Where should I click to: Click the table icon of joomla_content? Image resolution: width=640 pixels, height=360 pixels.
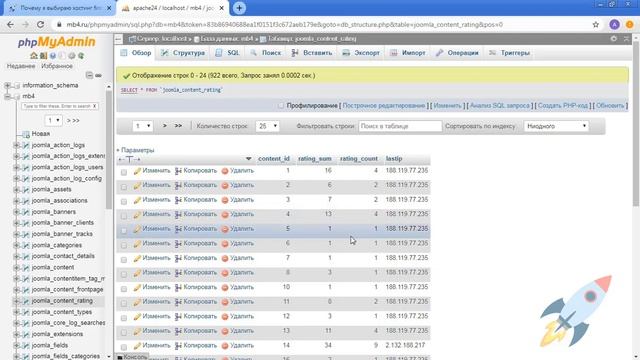coord(26,268)
